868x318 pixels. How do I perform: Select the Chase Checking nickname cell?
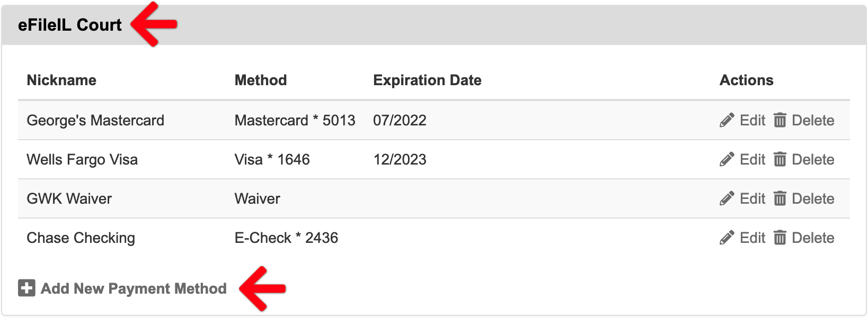pyautogui.click(x=81, y=238)
